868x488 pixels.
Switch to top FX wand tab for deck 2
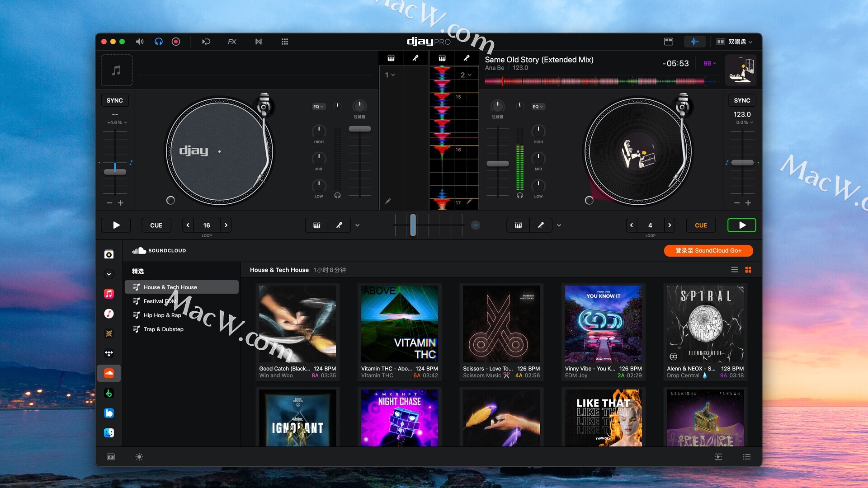tap(467, 58)
